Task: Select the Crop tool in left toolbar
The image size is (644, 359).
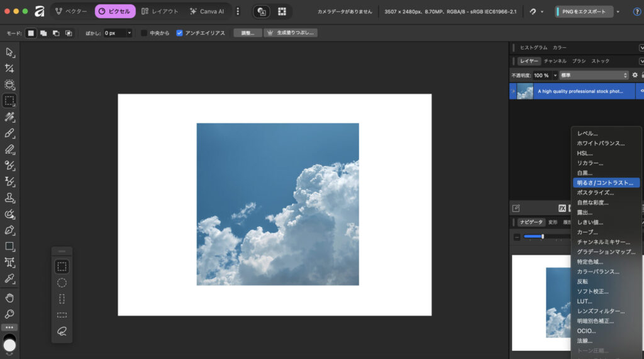Action: click(9, 68)
